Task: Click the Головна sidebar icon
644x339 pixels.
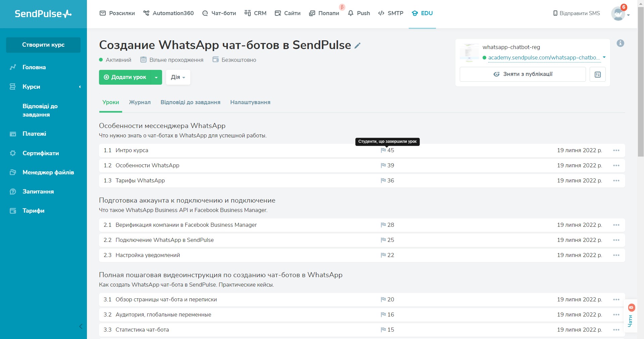Action: (x=13, y=67)
